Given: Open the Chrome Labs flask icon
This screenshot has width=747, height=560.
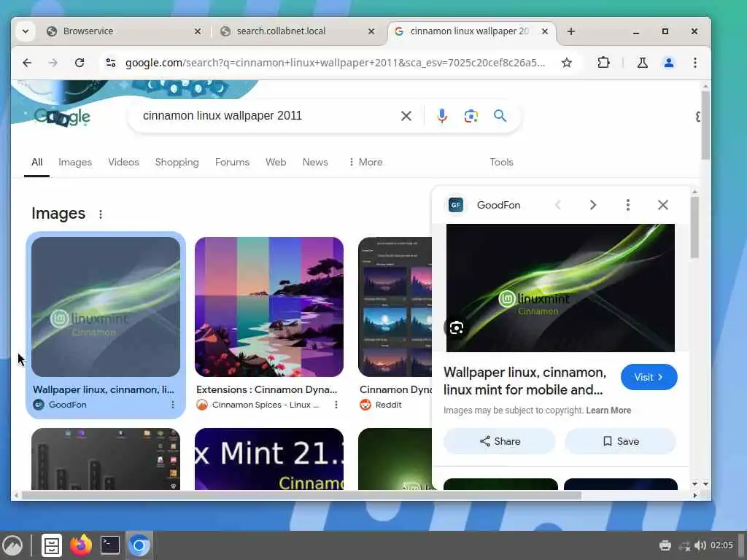Looking at the screenshot, I should click(x=642, y=63).
